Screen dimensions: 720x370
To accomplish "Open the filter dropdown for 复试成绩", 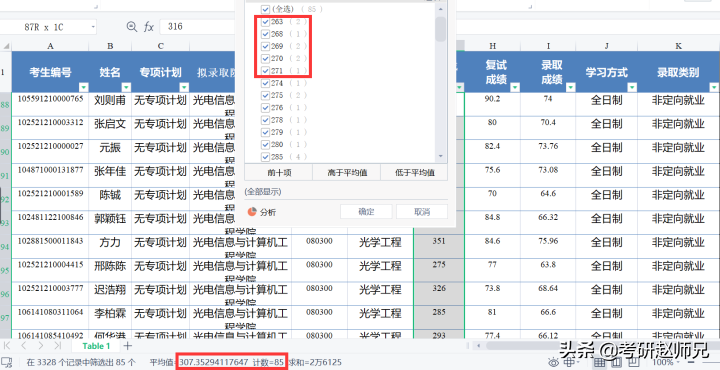I will click(x=515, y=87).
